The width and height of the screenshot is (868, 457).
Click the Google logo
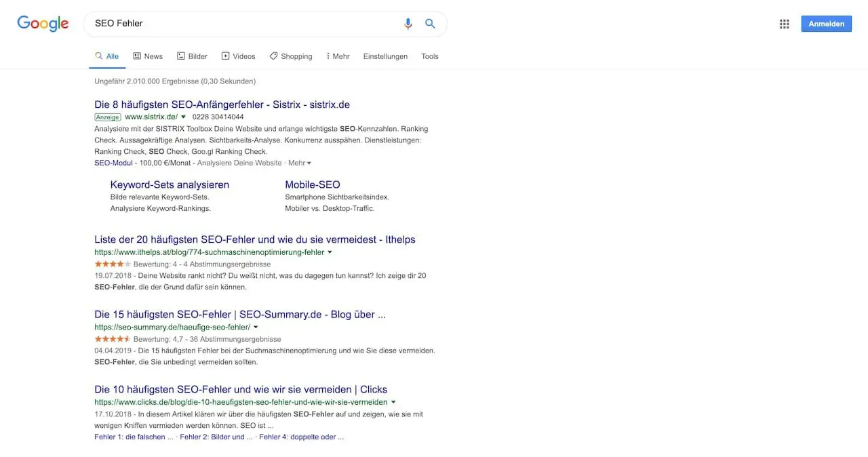tap(43, 23)
